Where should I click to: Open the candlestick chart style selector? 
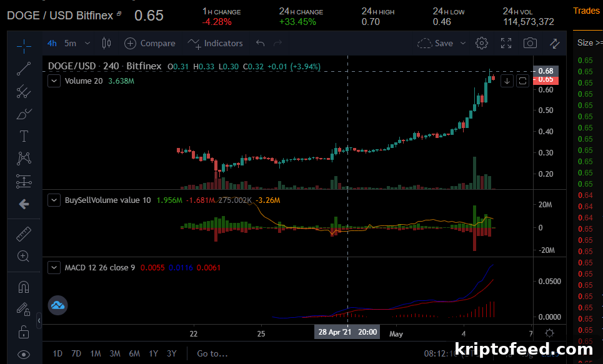pyautogui.click(x=106, y=43)
